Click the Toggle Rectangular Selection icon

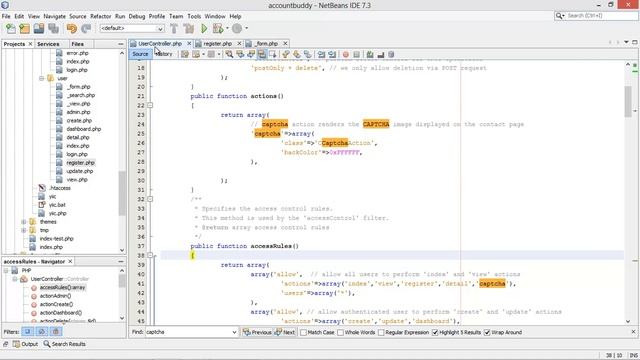tap(273, 54)
